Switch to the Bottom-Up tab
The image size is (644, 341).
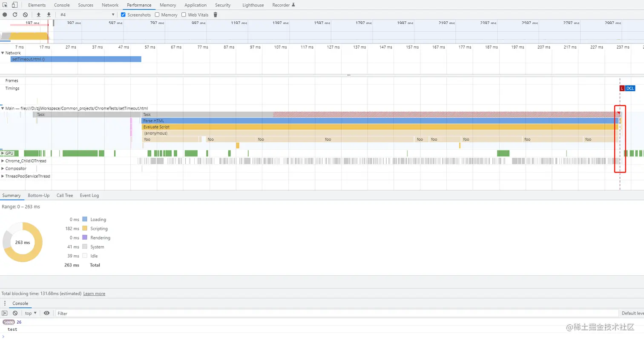point(39,195)
